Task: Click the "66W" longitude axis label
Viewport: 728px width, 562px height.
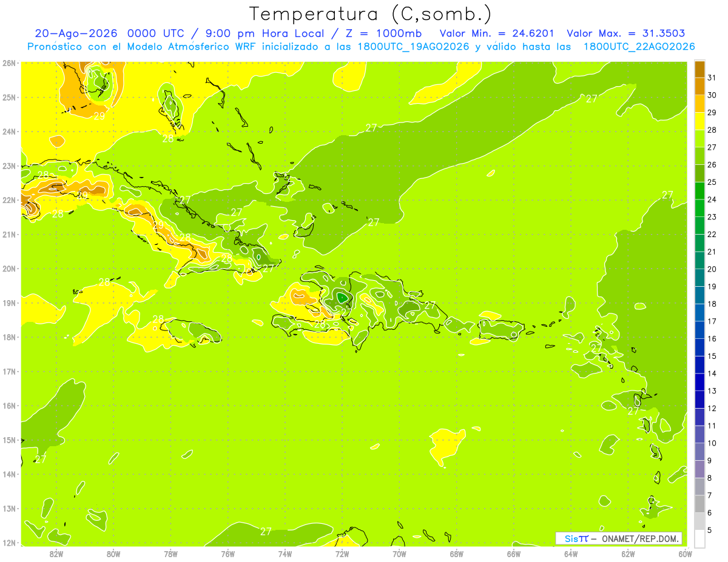Action: [514, 554]
